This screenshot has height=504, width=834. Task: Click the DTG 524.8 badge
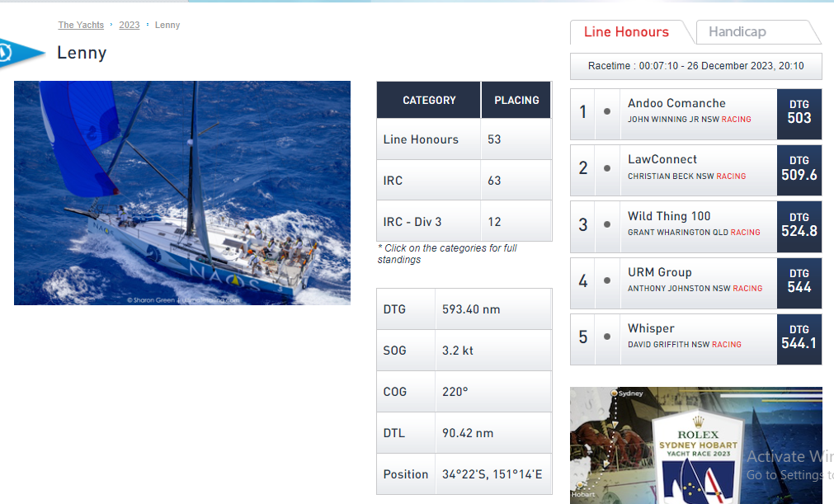point(799,227)
